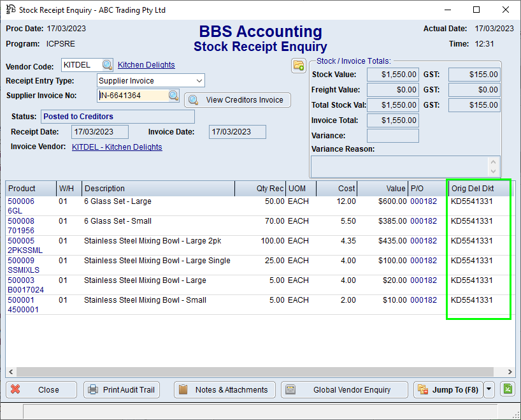Click the Variance Reason scroll down arrow
The image size is (521, 420).
(494, 171)
